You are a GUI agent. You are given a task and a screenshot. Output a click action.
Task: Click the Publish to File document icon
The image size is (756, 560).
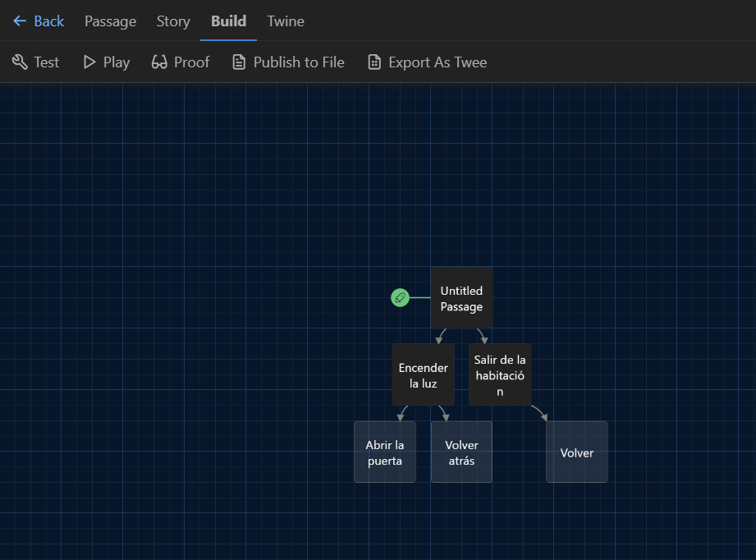[x=239, y=62]
